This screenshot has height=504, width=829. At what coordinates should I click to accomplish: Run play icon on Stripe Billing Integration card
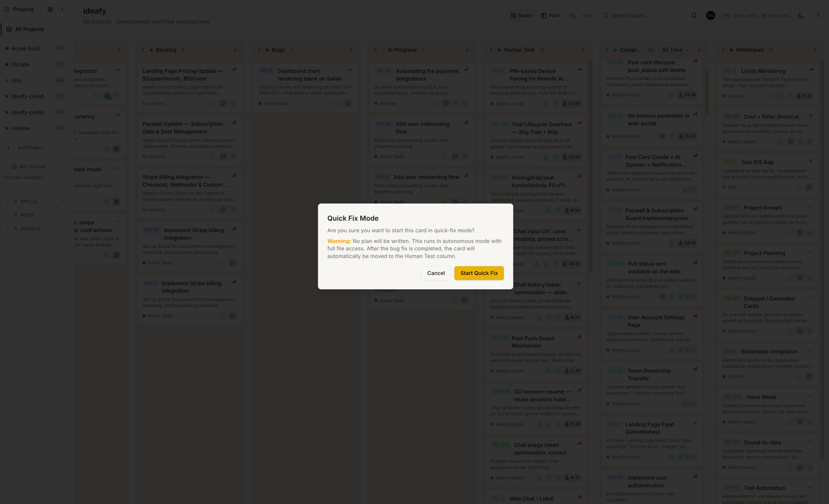(x=223, y=209)
